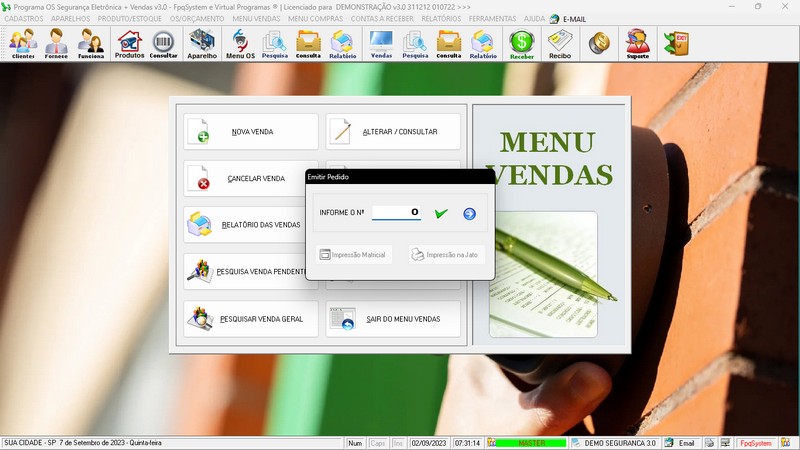800x450 pixels.
Task: Click the PESQUISA VENDA PENDENTE button
Action: [244, 271]
